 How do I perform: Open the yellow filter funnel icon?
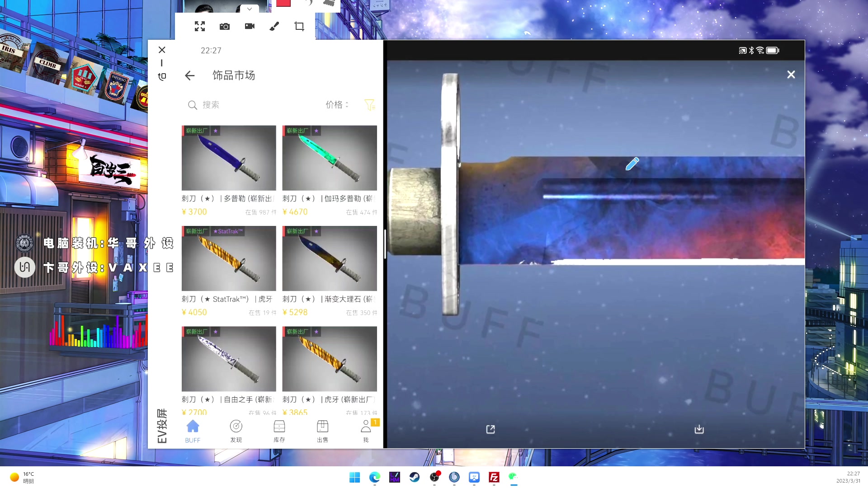click(x=370, y=105)
